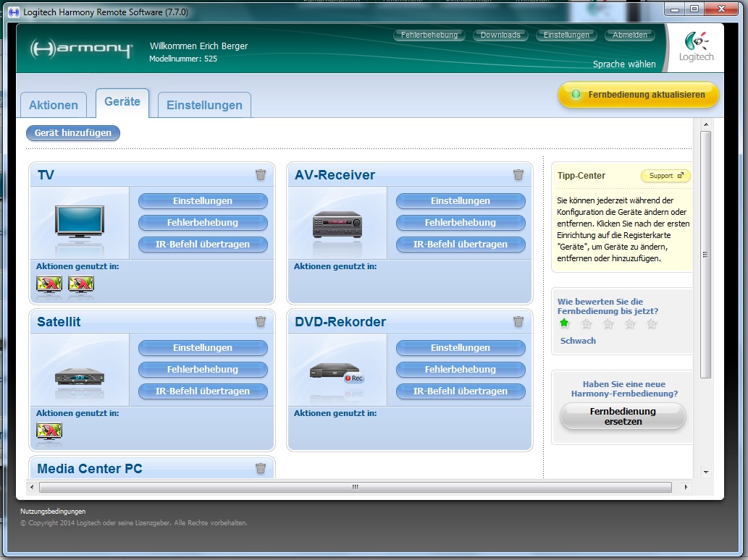Select the third rating star
Image resolution: width=748 pixels, height=560 pixels.
click(x=608, y=323)
